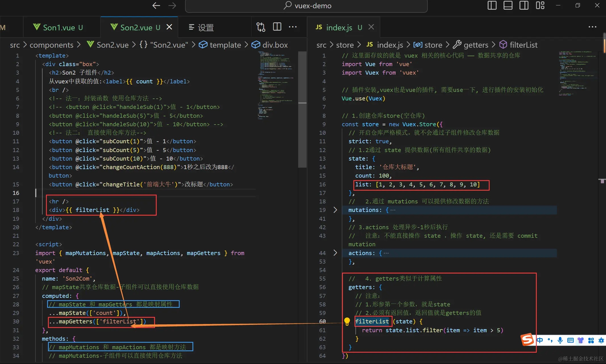Open the customize layout icon
The image size is (606, 364).
pyautogui.click(x=540, y=5)
